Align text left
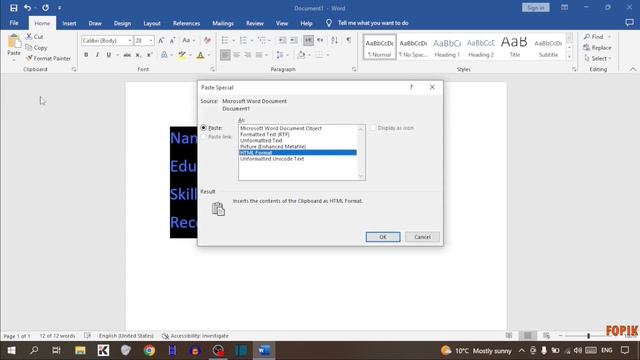This screenshot has height=360, width=640. point(225,55)
